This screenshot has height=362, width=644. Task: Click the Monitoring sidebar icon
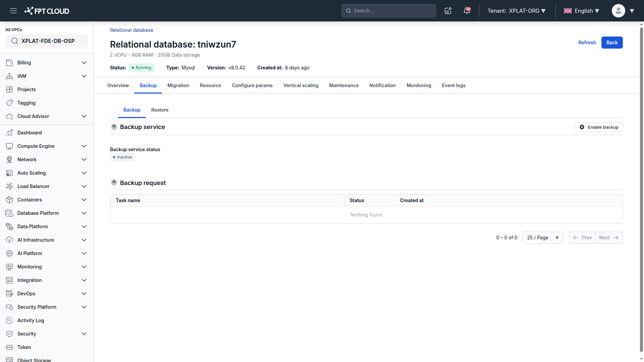tap(9, 267)
